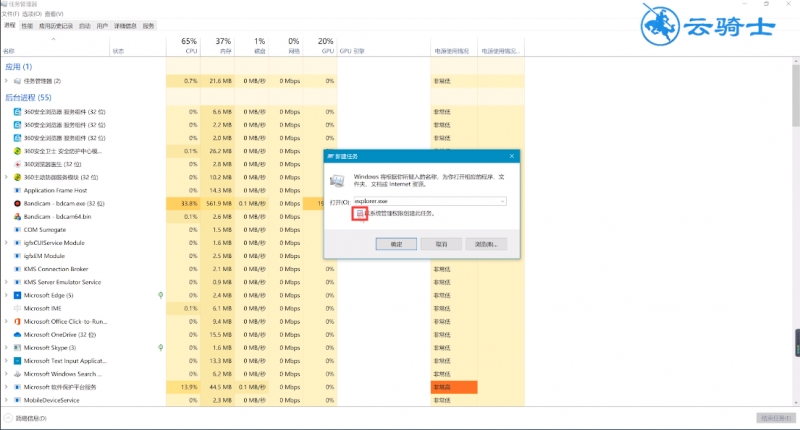Screen dimensions: 800x430
Task: Click the 任务管理器 process icon
Action: point(17,81)
